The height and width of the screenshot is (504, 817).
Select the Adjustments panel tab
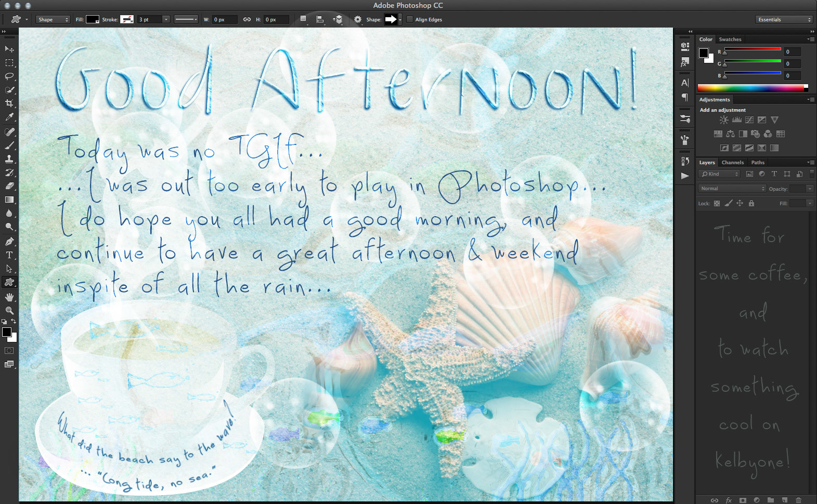coord(715,100)
